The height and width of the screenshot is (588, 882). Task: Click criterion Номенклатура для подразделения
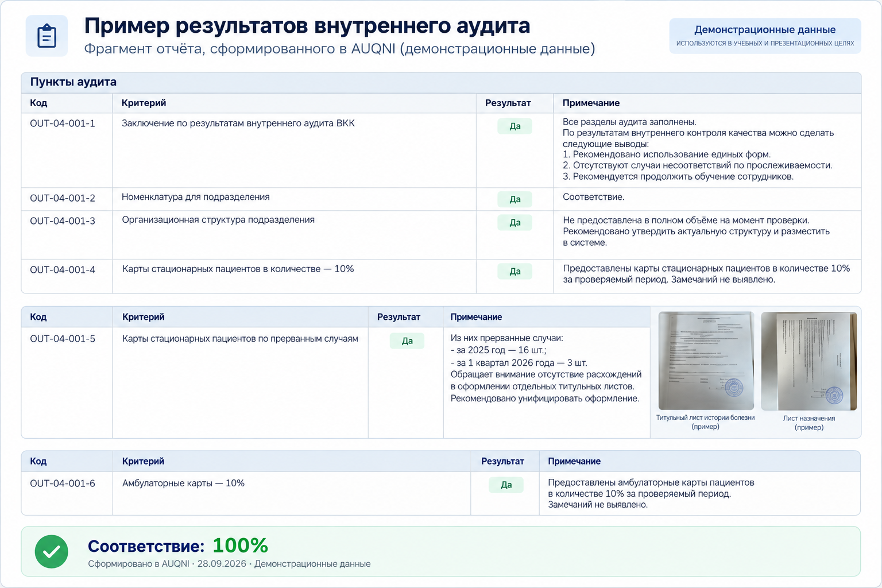coord(196,197)
